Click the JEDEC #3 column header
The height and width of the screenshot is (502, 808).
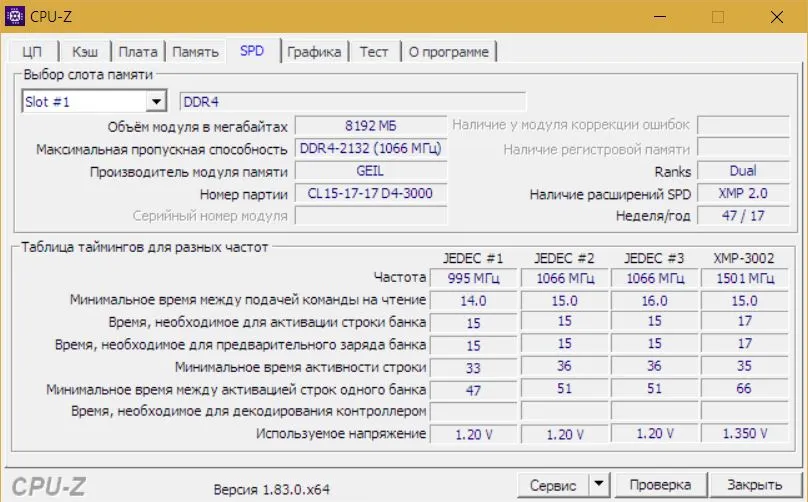[x=654, y=258]
